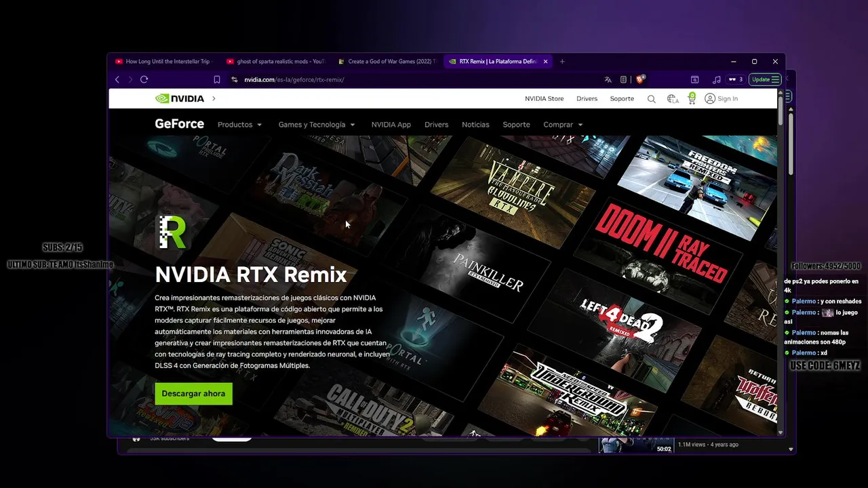The width and height of the screenshot is (868, 488).
Task: Click the 50:02 video thumbnail in back window
Action: (x=635, y=445)
